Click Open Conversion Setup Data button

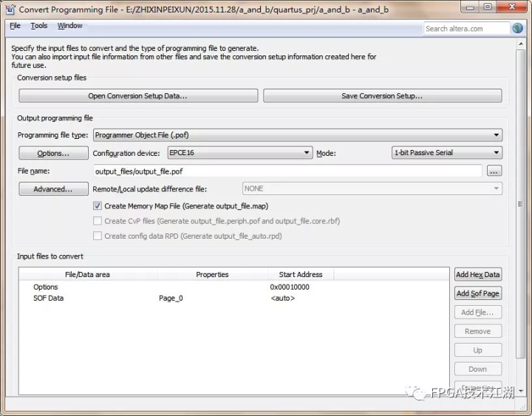pos(138,96)
